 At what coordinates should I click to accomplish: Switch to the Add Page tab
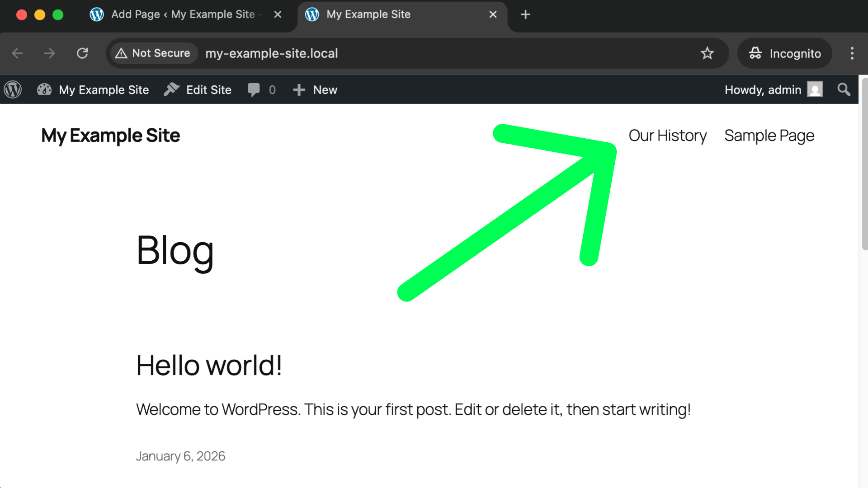coord(183,14)
